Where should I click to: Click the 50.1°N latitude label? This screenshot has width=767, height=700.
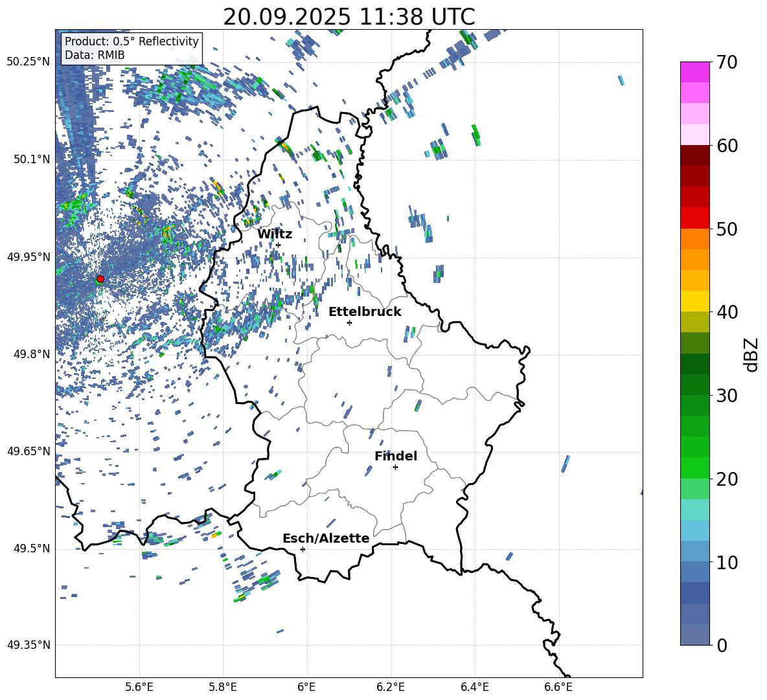[x=32, y=159]
